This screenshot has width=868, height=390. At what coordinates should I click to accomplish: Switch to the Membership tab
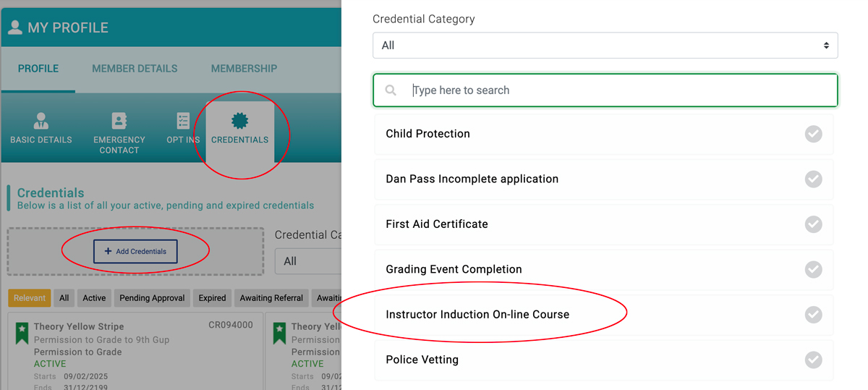[244, 69]
